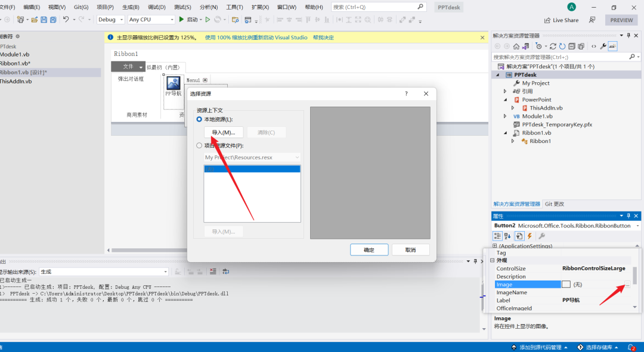
Task: Open the 扩展(X) menu
Action: (x=261, y=7)
